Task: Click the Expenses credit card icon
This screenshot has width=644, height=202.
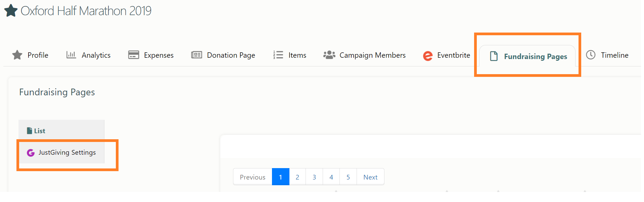Action: (134, 55)
